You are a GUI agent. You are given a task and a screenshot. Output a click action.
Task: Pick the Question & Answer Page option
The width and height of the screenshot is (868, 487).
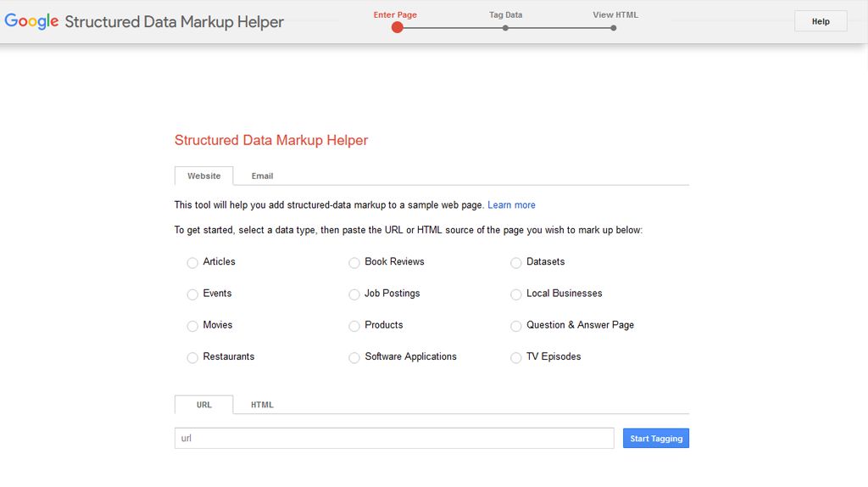pos(515,326)
